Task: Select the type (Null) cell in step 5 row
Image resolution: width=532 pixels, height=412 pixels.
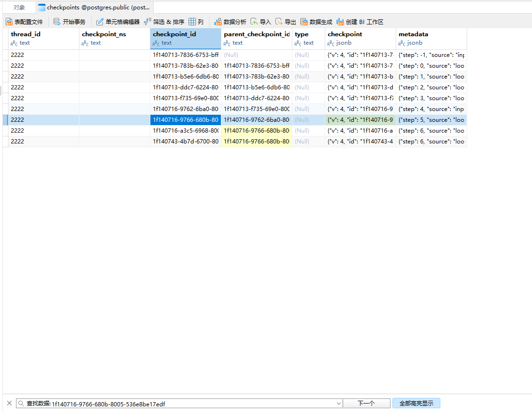Action: (308, 120)
